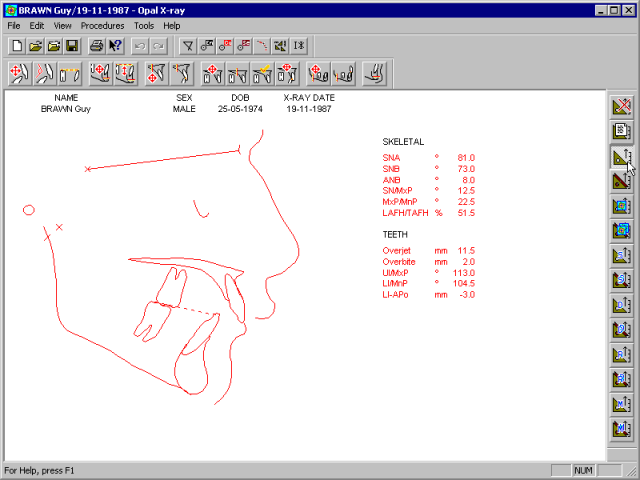Select top crossed-out icon in right sidebar
The height and width of the screenshot is (480, 640).
[x=622, y=106]
